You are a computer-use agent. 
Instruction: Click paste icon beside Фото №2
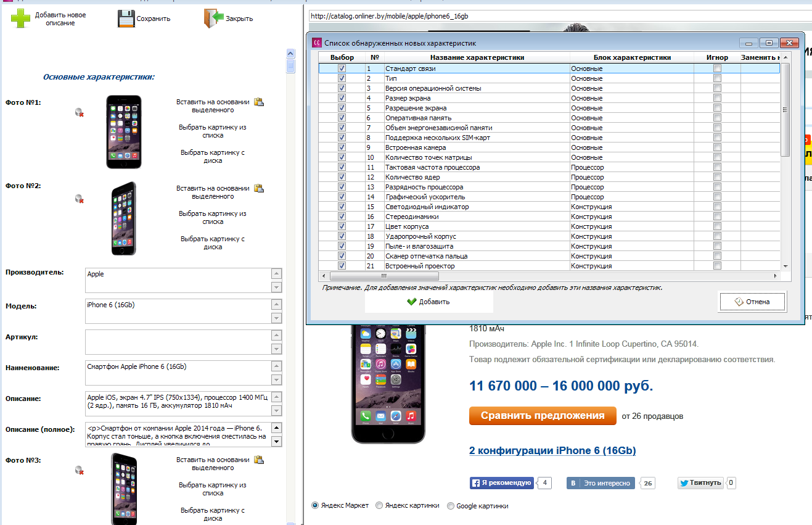point(259,189)
